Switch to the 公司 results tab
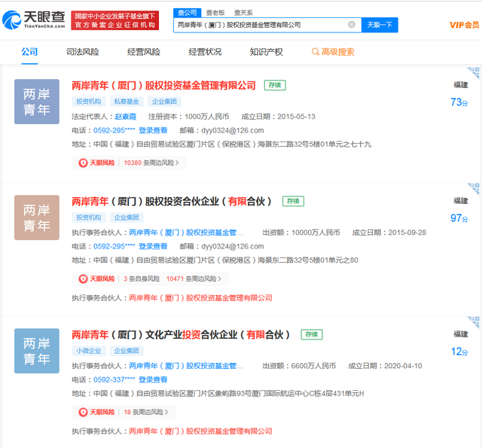 click(x=29, y=52)
